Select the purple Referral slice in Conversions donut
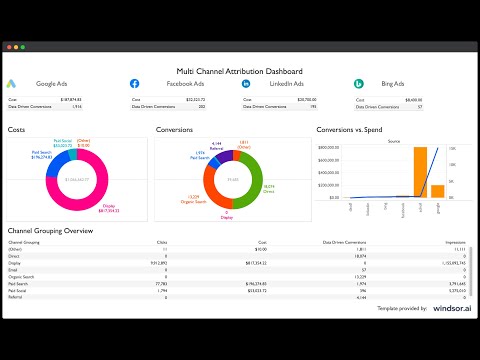This screenshot has width=480, height=360. click(x=224, y=156)
